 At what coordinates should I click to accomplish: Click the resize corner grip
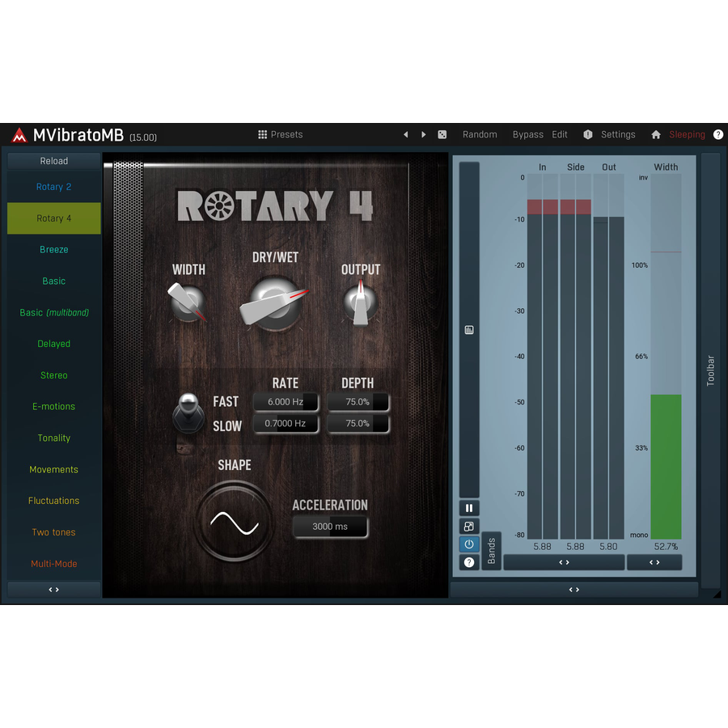pyautogui.click(x=717, y=594)
